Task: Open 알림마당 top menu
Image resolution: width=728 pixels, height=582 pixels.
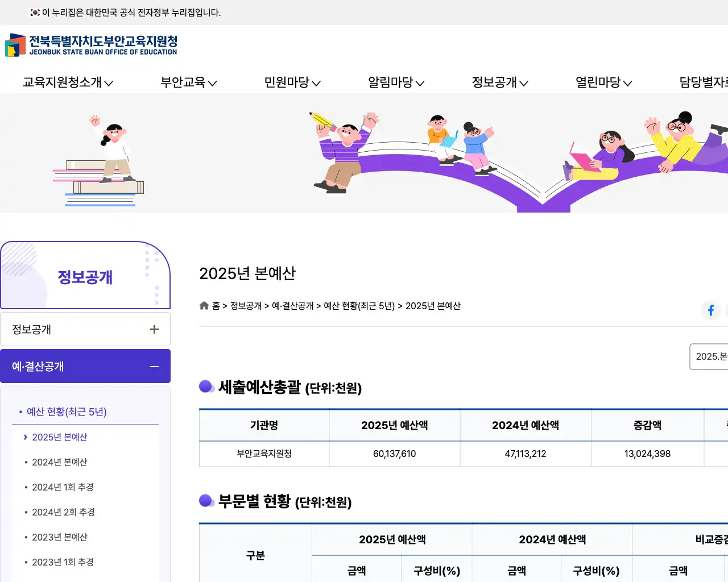Action: click(396, 82)
